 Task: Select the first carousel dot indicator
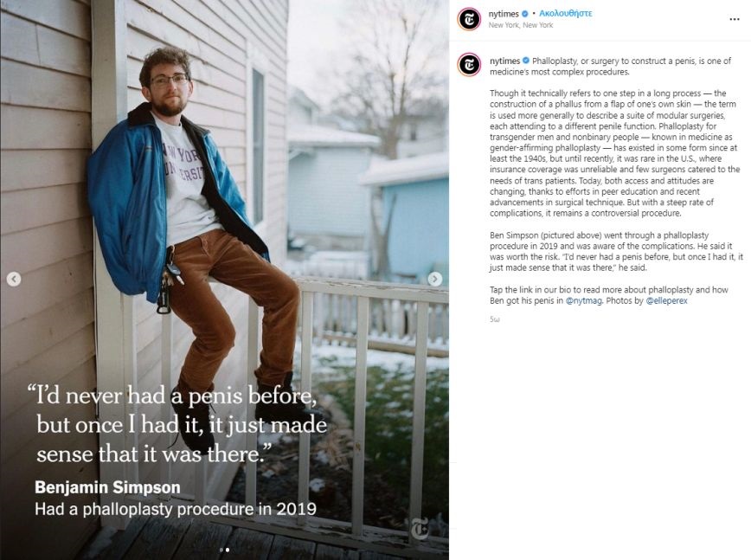click(x=221, y=549)
